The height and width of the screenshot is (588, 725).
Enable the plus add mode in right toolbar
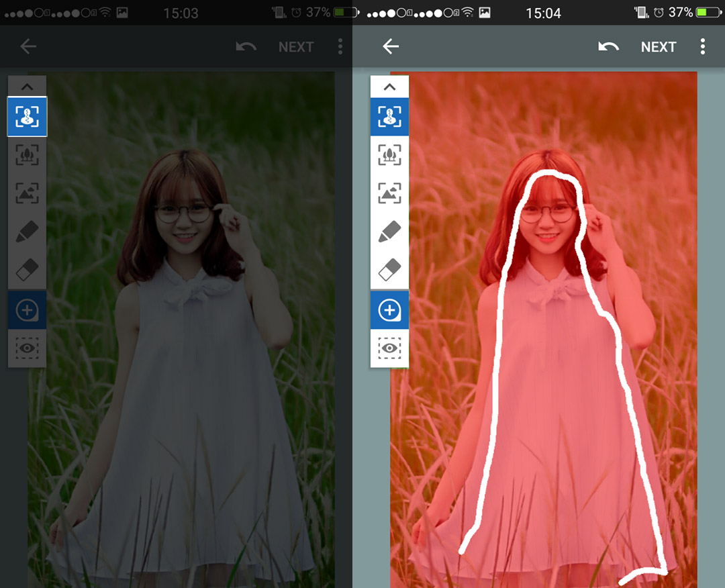click(x=389, y=310)
